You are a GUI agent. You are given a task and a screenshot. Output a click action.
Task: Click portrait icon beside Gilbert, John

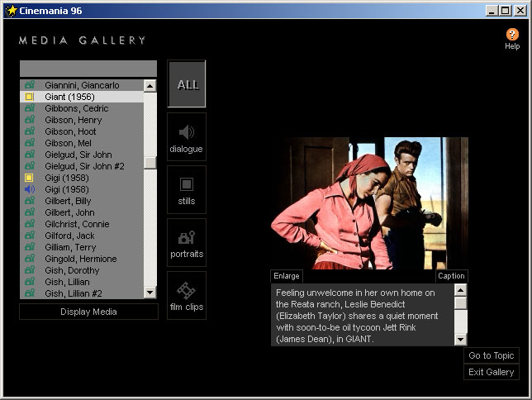point(30,212)
